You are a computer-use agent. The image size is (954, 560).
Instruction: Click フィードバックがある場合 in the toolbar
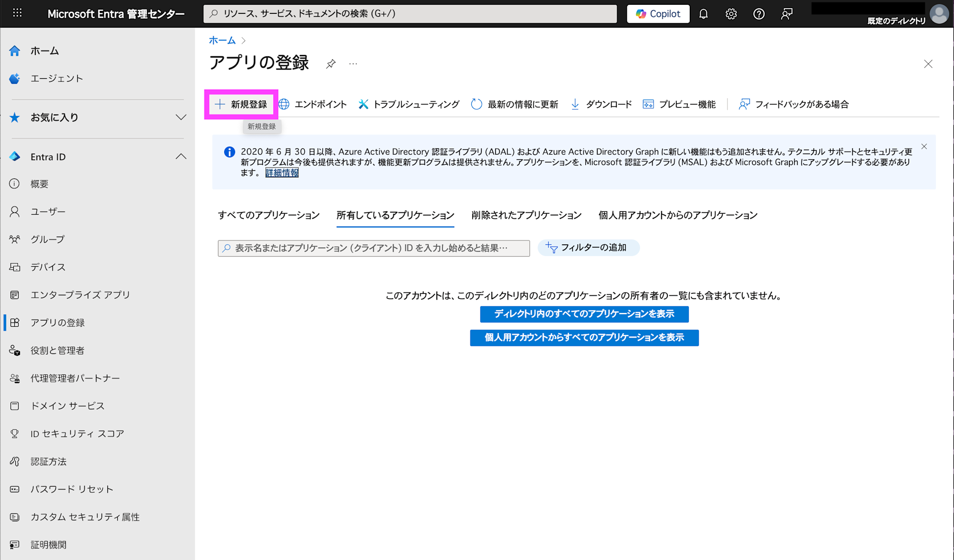794,104
